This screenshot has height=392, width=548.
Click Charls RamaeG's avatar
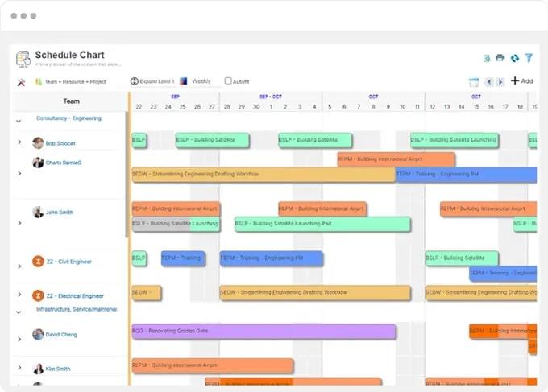point(38,163)
